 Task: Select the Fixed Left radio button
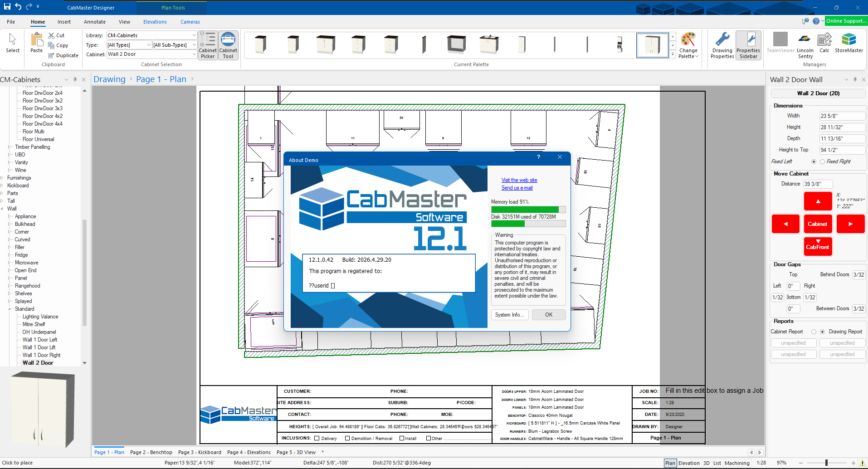tap(814, 162)
